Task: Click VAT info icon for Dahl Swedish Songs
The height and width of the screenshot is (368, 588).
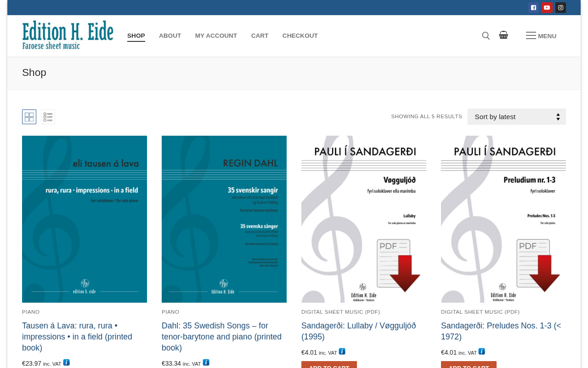Action: click(206, 362)
